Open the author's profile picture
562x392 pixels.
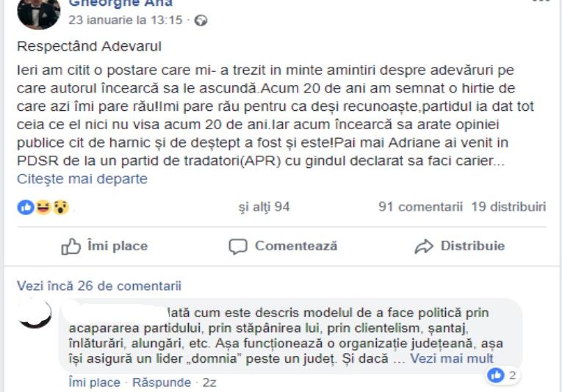click(x=39, y=13)
